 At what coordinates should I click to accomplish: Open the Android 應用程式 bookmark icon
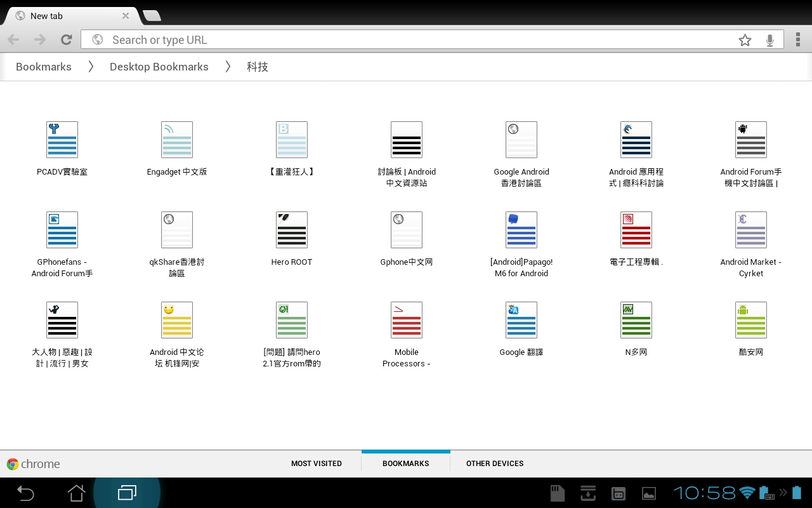[636, 140]
